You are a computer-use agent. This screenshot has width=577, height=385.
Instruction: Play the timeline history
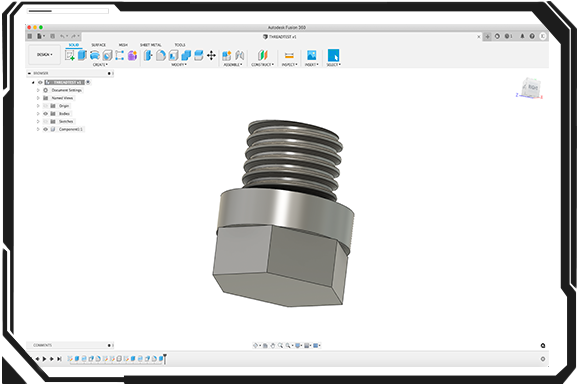tap(45, 359)
